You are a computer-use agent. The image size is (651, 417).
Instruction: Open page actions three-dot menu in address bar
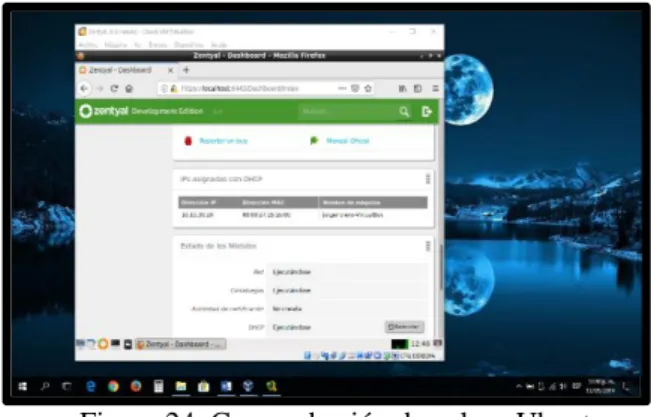pos(342,88)
